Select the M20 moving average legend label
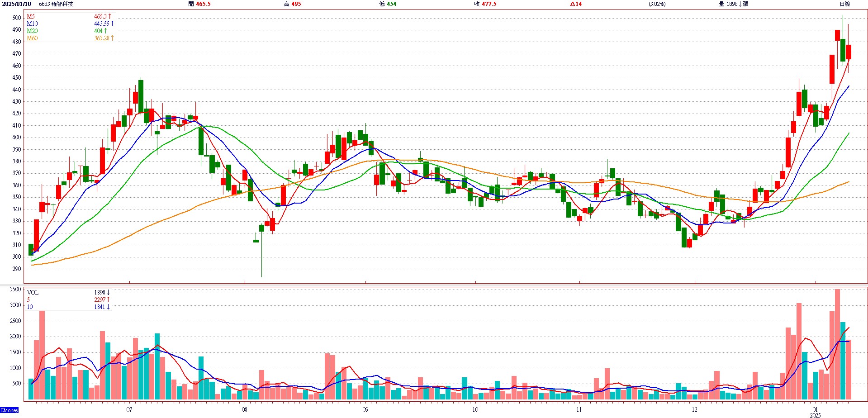Screen dimensions: 868x418 pyautogui.click(x=32, y=31)
